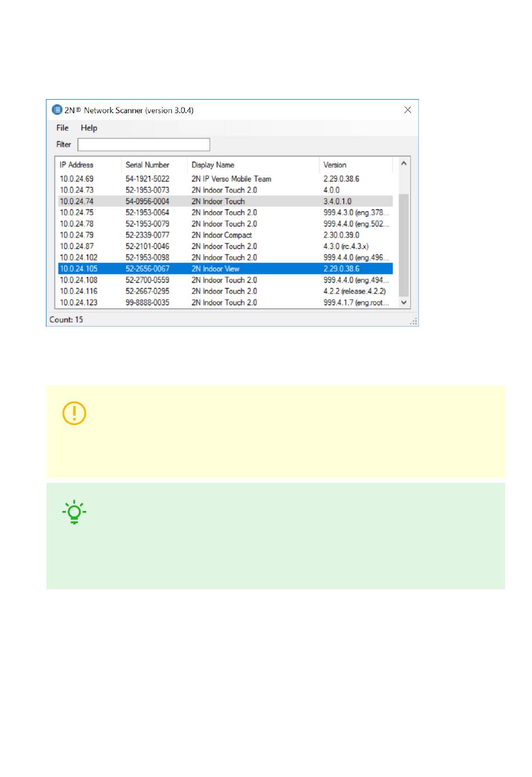Click version 4.0.0 cell

[x=332, y=190]
